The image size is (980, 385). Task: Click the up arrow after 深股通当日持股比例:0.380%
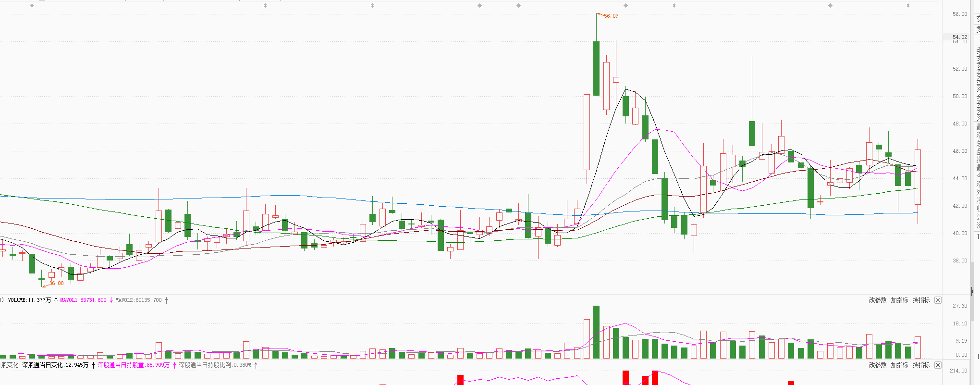256,365
